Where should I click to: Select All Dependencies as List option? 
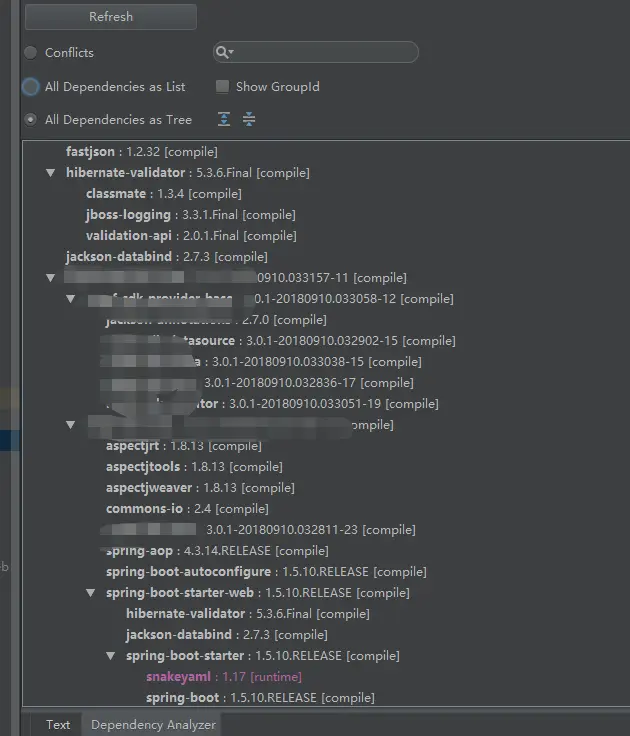click(31, 86)
